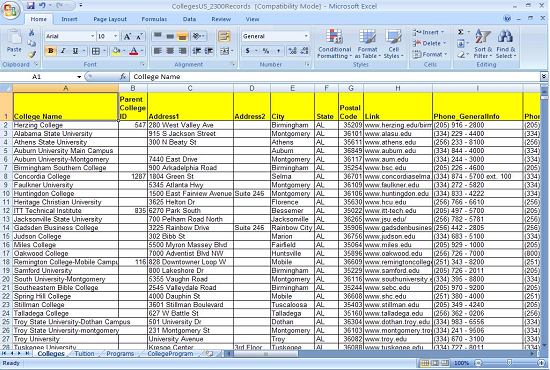This screenshot has width=550, height=370.
Task: Click Merge and Center icon
Action: [223, 51]
